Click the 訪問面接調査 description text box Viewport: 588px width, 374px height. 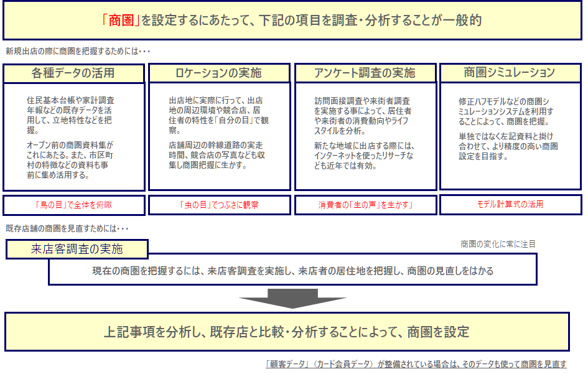coord(365,137)
